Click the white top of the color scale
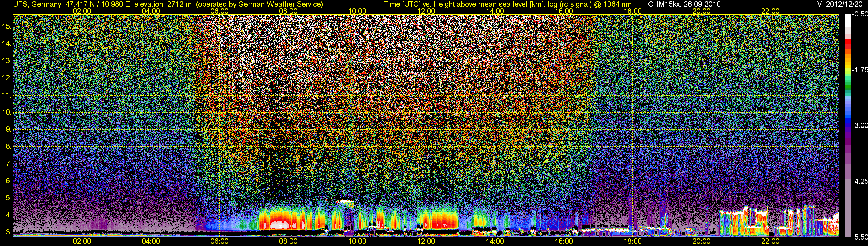The image size is (868, 246). [848, 20]
